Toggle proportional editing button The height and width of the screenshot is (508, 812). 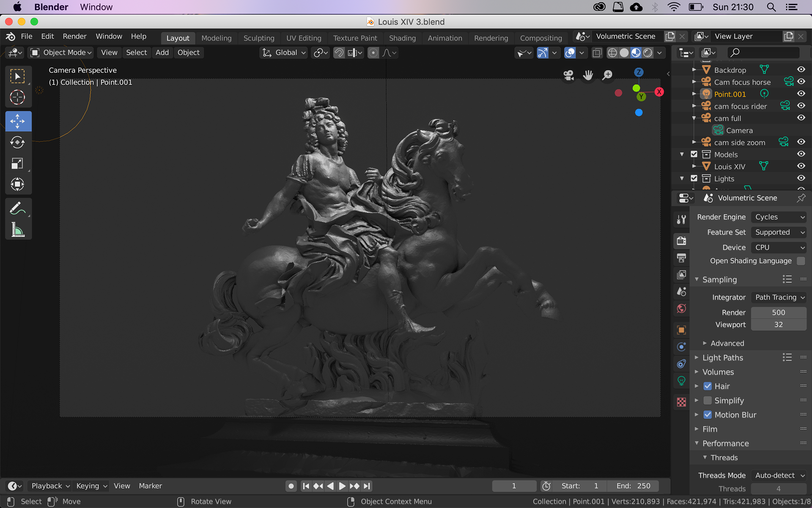coord(373,52)
